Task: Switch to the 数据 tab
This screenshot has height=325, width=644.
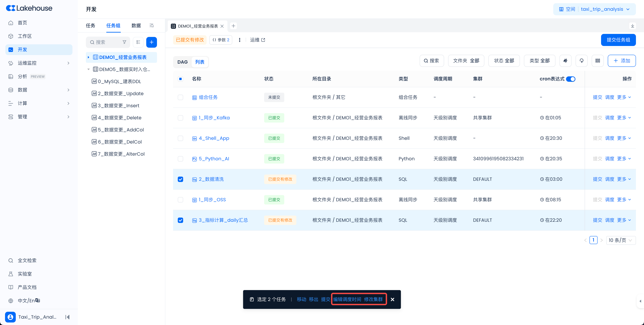Action: click(x=136, y=26)
